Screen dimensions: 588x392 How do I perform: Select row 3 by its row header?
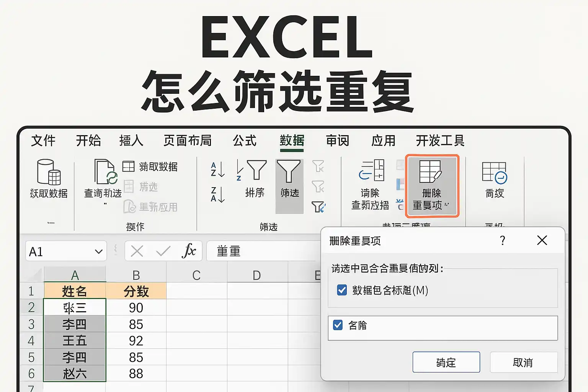click(x=31, y=324)
